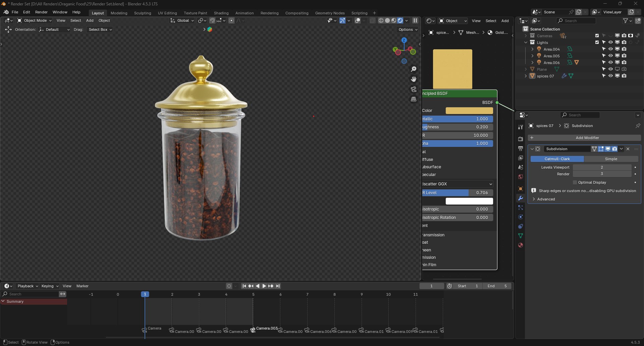Viewport: 644px width, 346px height.
Task: Hide Area.004 light in viewport
Action: 610,49
